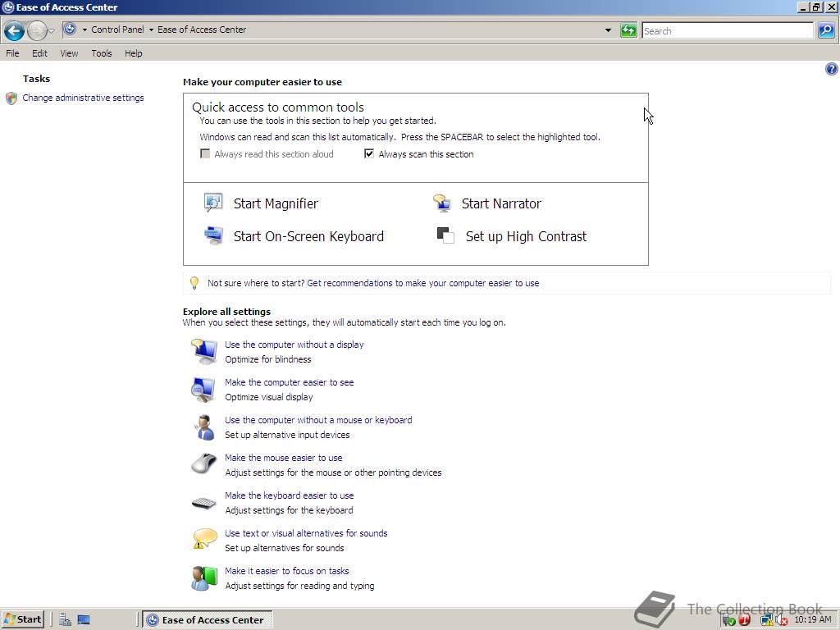This screenshot has width=840, height=630.
Task: Click the mouse icon
Action: [204, 464]
